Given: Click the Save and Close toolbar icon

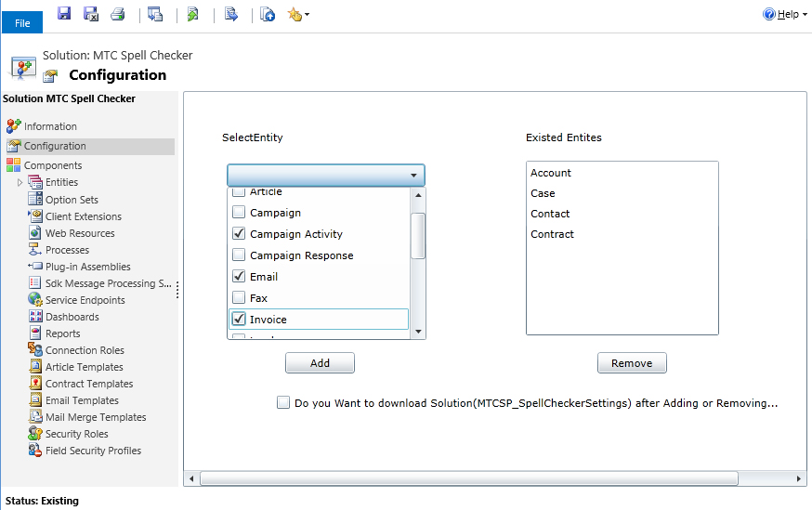Looking at the screenshot, I should pyautogui.click(x=91, y=14).
